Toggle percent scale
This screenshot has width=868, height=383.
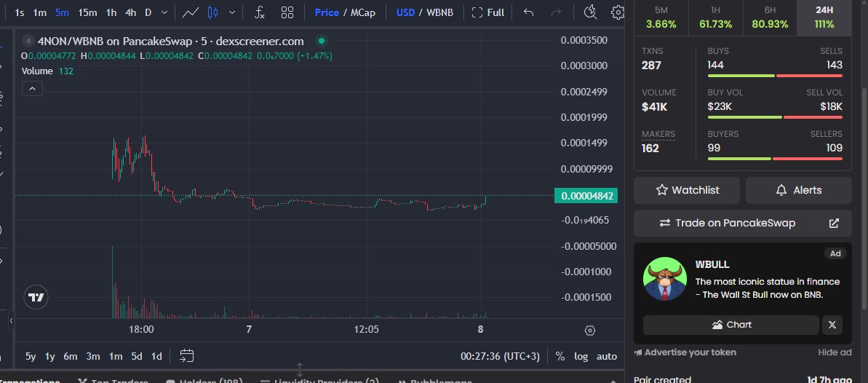(560, 356)
